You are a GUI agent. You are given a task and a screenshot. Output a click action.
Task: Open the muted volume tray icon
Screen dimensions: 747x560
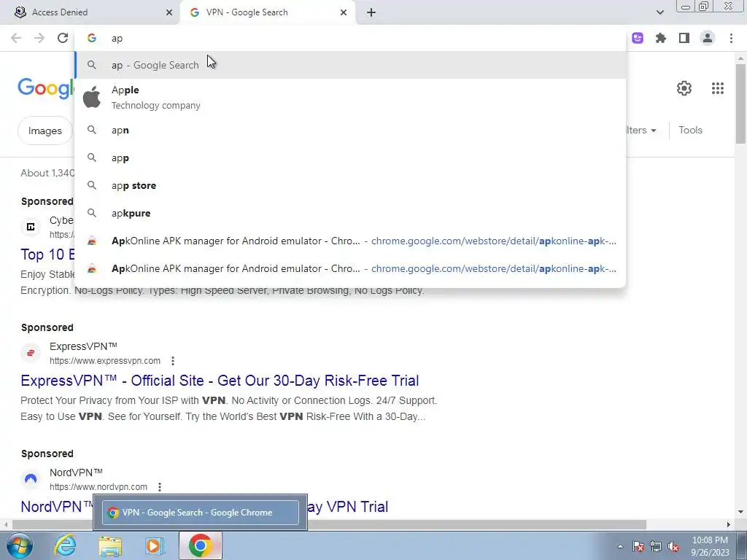673,546
